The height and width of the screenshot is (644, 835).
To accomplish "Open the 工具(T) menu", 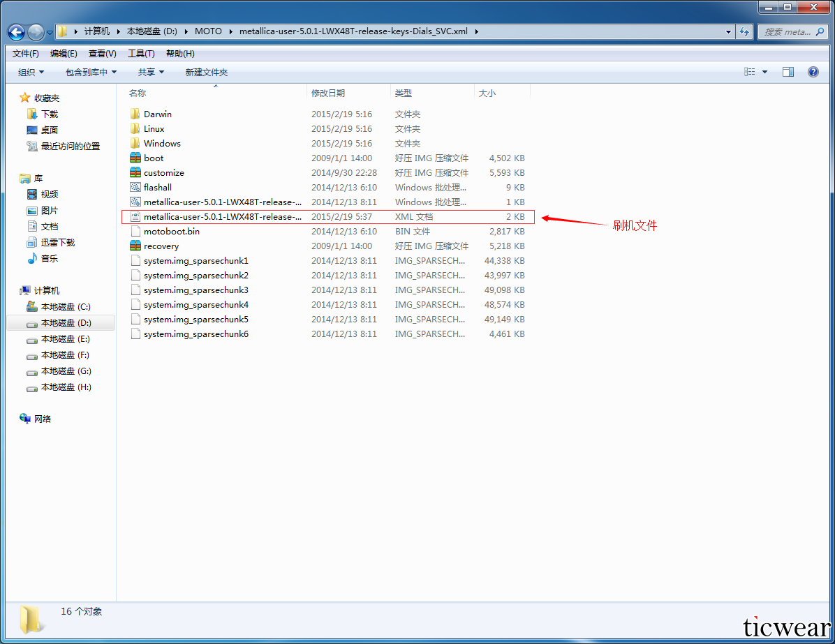I will point(141,54).
